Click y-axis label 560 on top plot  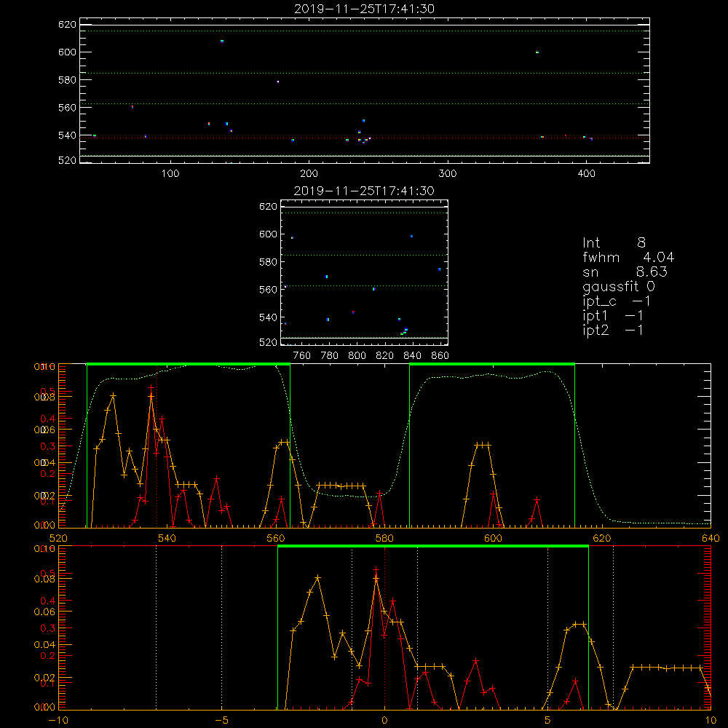click(67, 108)
